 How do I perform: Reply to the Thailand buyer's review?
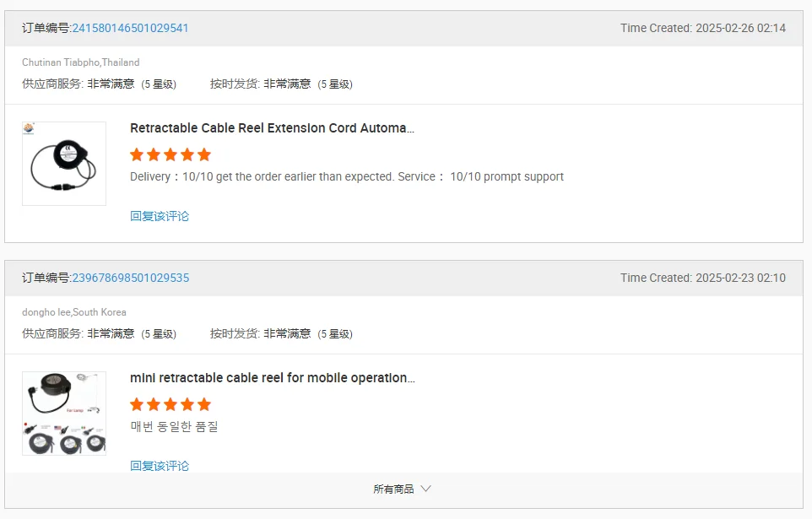click(160, 216)
